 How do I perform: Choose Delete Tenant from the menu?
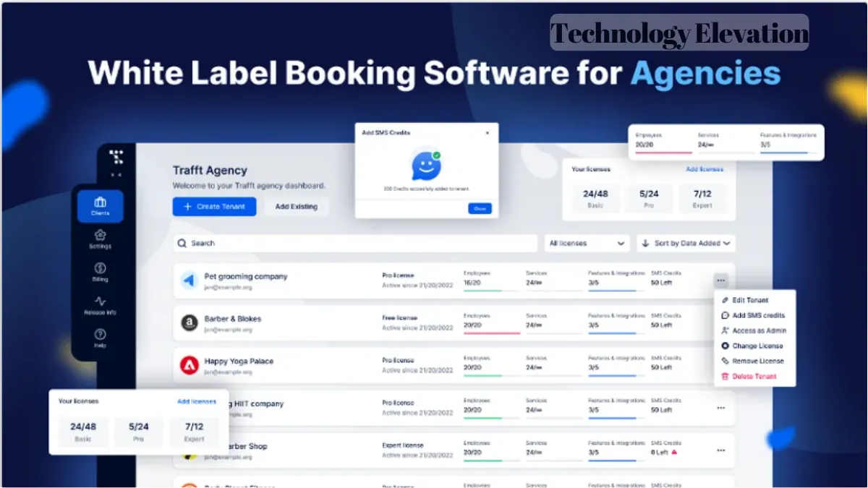[x=749, y=376]
